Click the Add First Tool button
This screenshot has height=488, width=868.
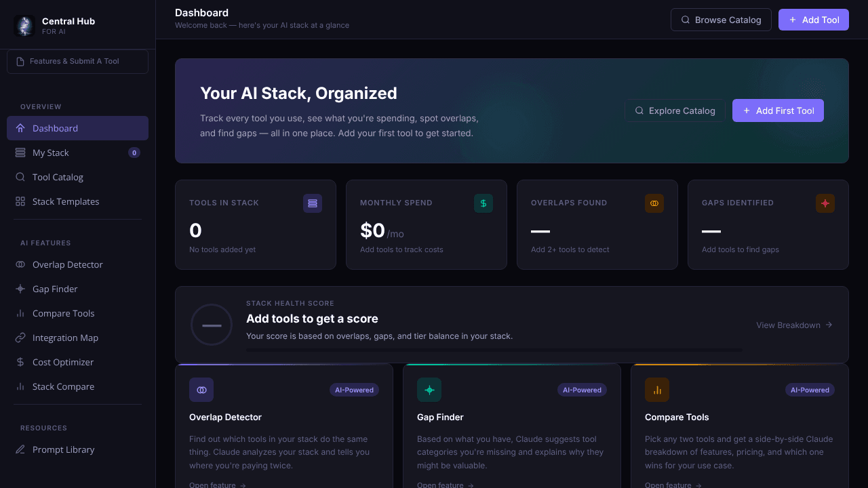click(x=778, y=110)
